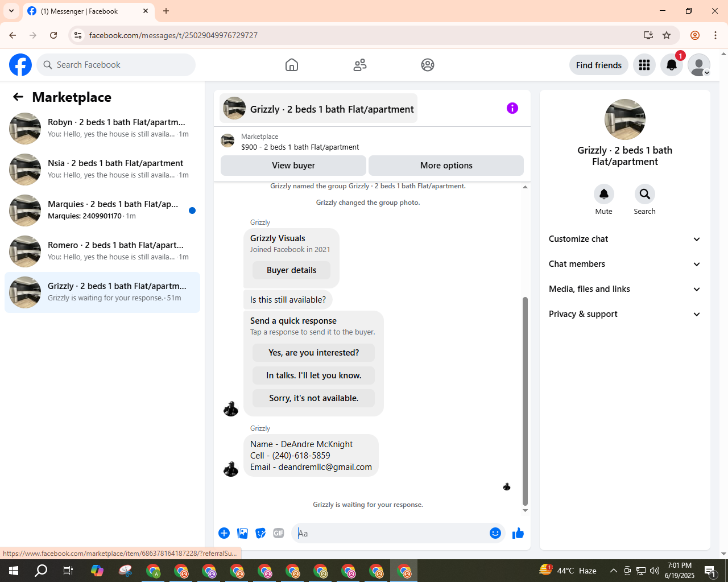
Task: Open the Menu grid icon
Action: click(644, 65)
